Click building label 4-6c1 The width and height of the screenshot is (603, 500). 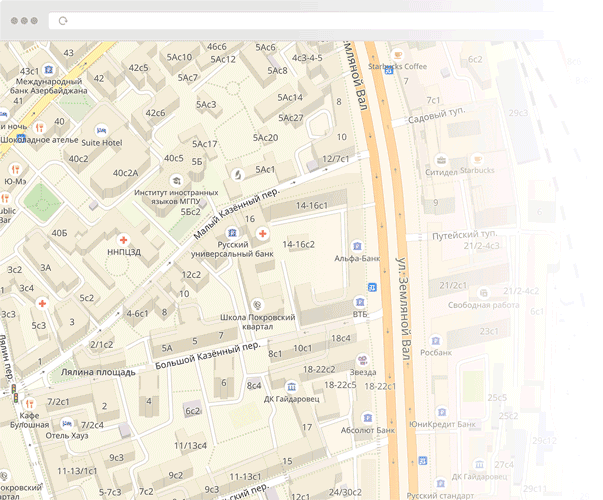pyautogui.click(x=137, y=313)
